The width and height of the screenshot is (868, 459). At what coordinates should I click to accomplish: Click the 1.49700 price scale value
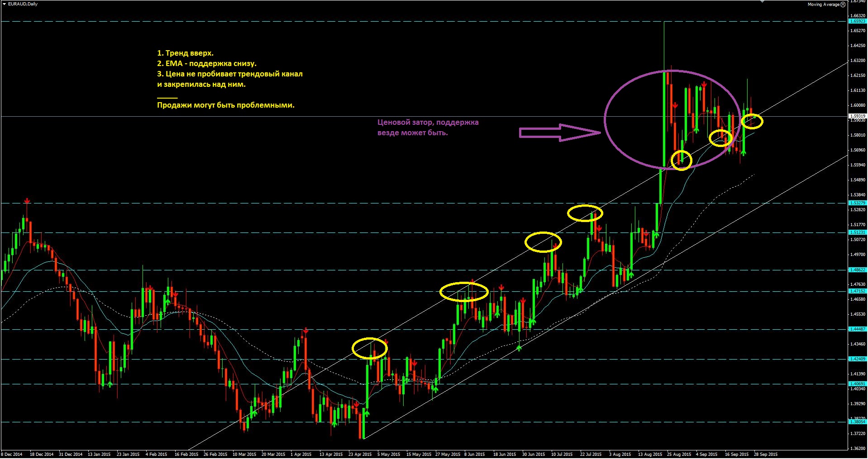pos(858,255)
